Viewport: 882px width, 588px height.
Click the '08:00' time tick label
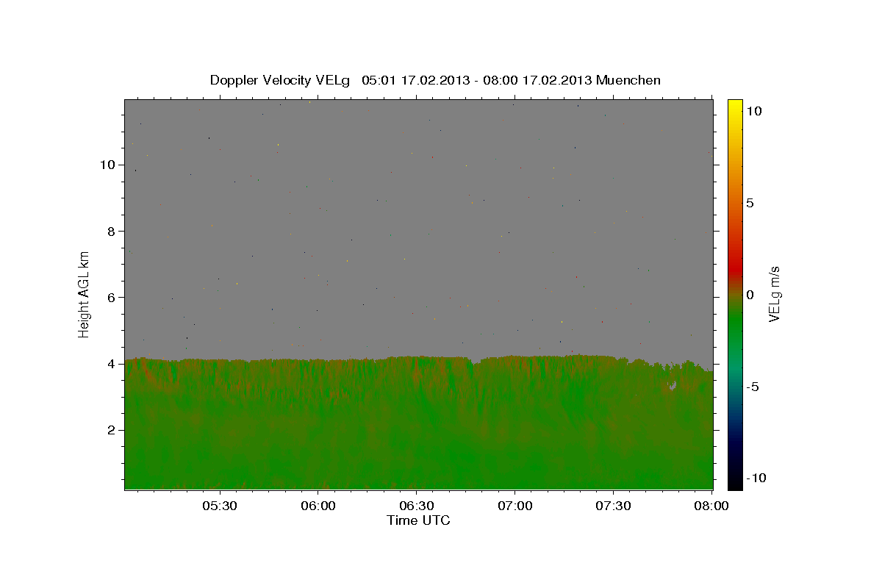[711, 506]
